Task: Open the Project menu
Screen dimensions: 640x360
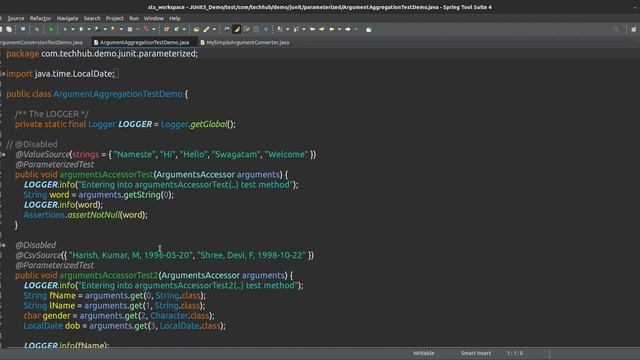Action: tap(114, 18)
